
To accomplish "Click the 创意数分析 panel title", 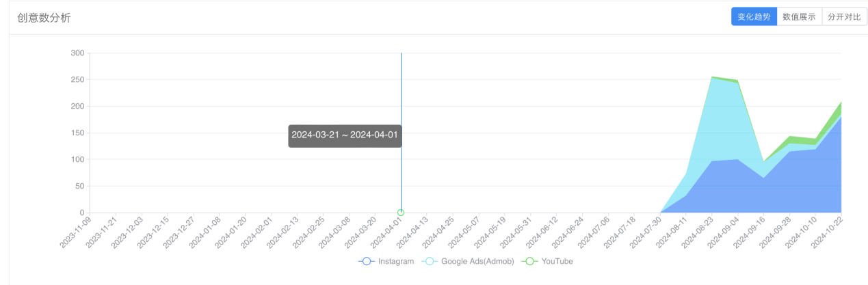I will pos(44,18).
